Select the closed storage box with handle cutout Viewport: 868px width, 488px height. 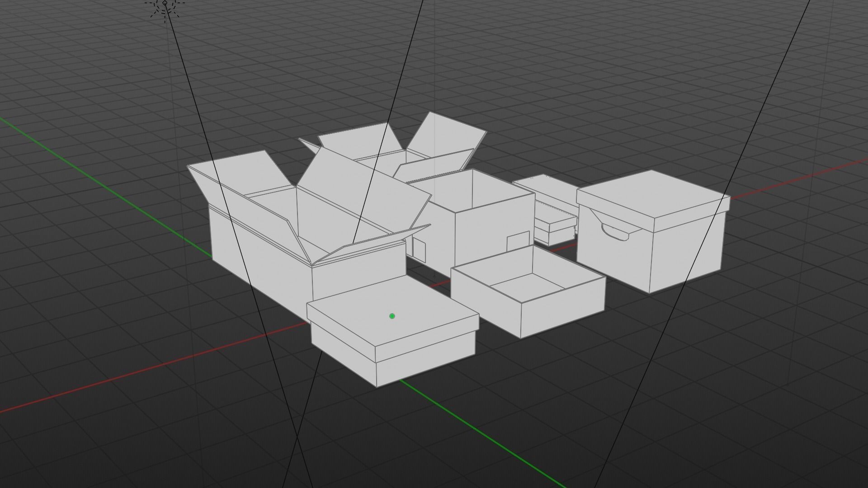[653, 231]
